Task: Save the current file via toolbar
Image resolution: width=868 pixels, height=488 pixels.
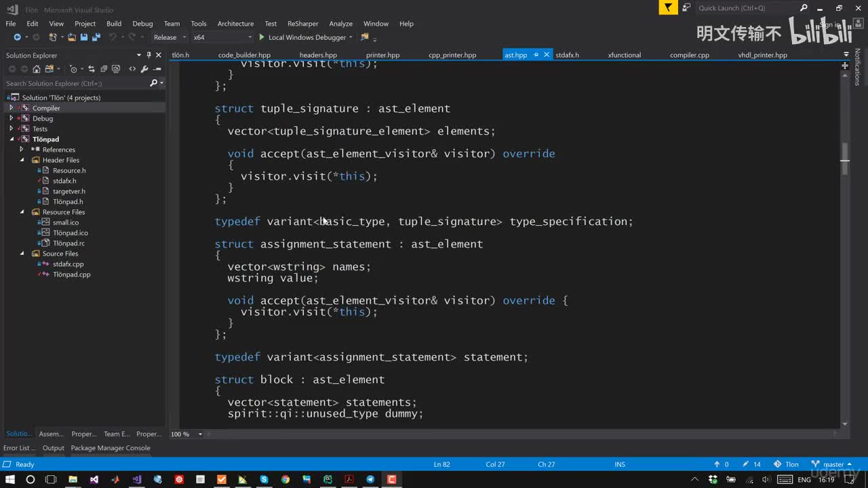Action: click(x=84, y=37)
